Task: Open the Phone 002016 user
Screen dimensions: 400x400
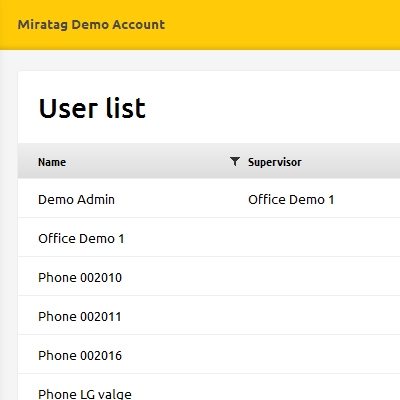Action: pos(80,356)
